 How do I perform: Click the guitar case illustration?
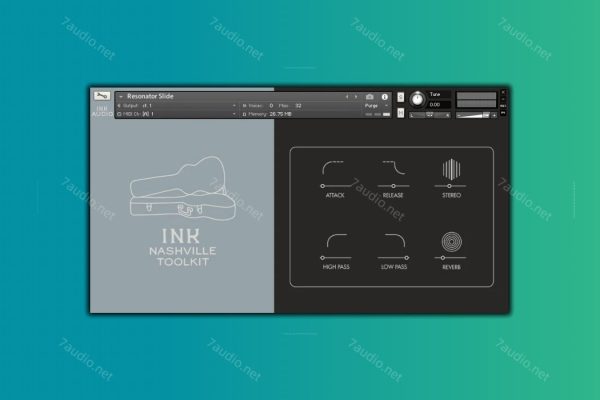183,188
